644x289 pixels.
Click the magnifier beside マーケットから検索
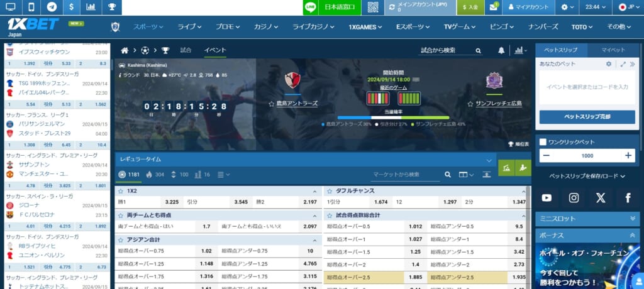(448, 175)
